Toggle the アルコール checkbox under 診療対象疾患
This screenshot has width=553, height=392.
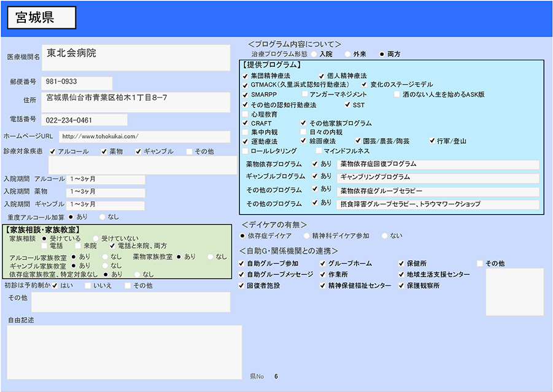coord(53,152)
